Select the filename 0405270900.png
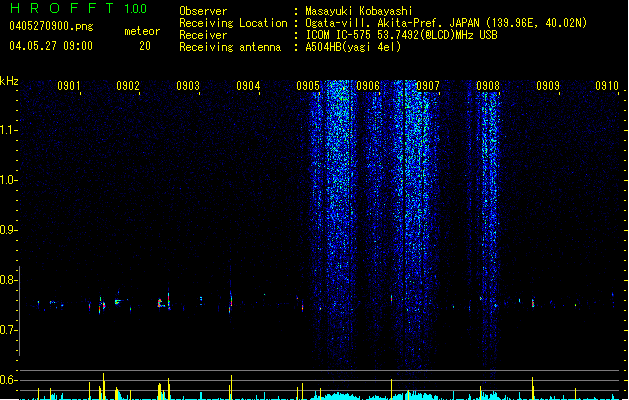Image resolution: width=629 pixels, height=400 pixels. pyautogui.click(x=51, y=27)
